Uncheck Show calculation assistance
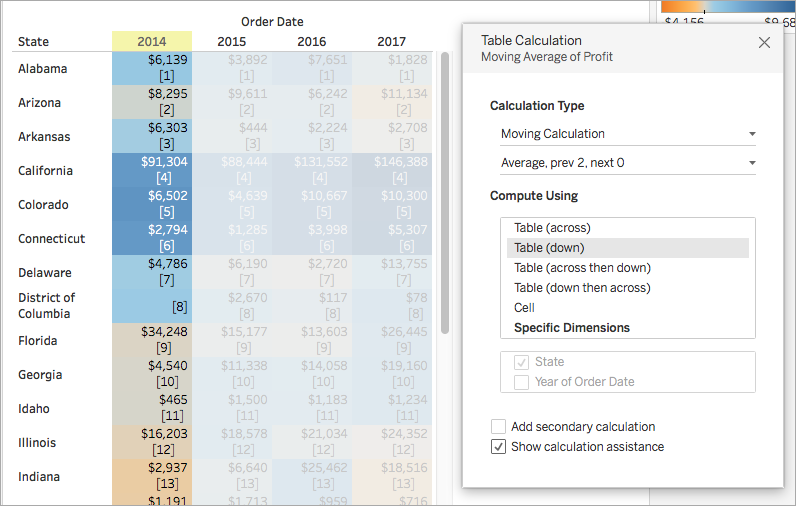The image size is (796, 506). click(499, 447)
